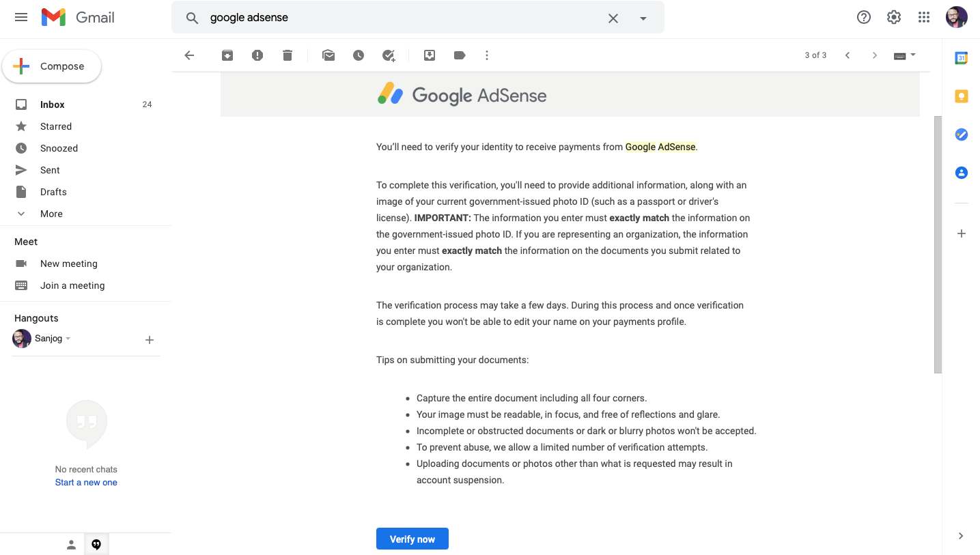980x555 pixels.
Task: Open the Settings gear icon
Action: pos(894,17)
